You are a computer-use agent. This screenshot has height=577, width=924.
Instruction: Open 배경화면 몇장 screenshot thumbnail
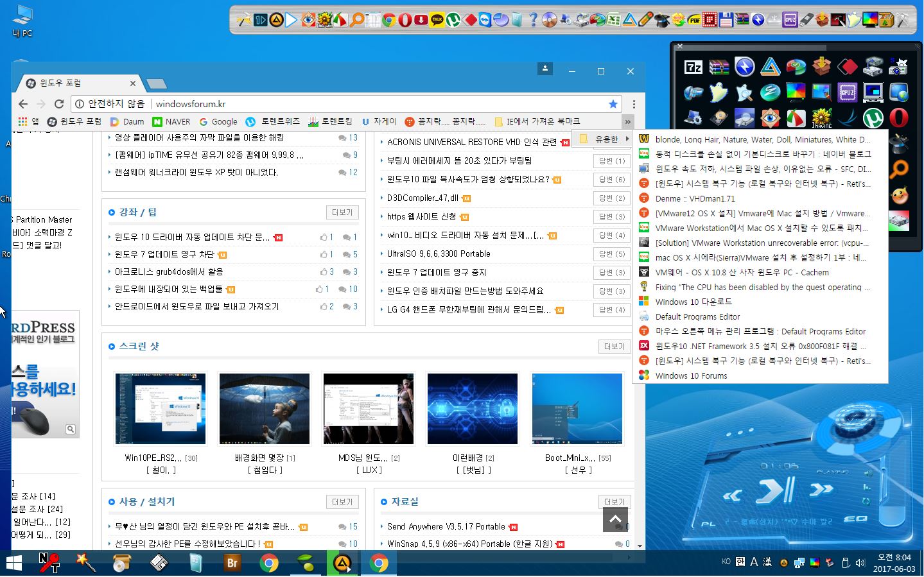(x=265, y=409)
